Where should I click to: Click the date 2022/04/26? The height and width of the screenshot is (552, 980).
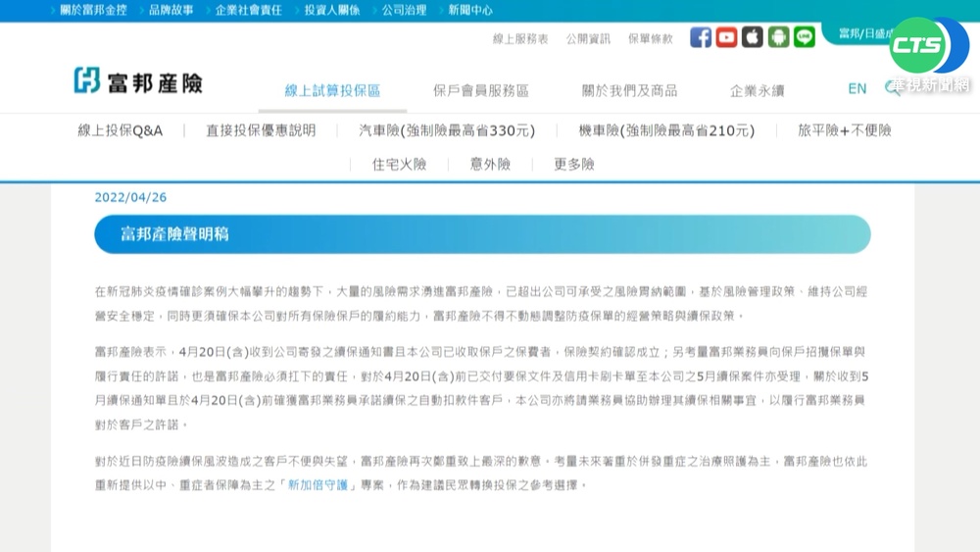(x=130, y=197)
